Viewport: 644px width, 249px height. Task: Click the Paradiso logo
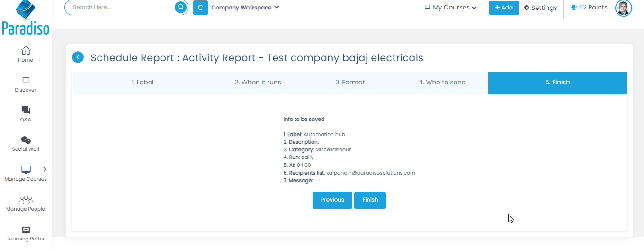click(26, 18)
